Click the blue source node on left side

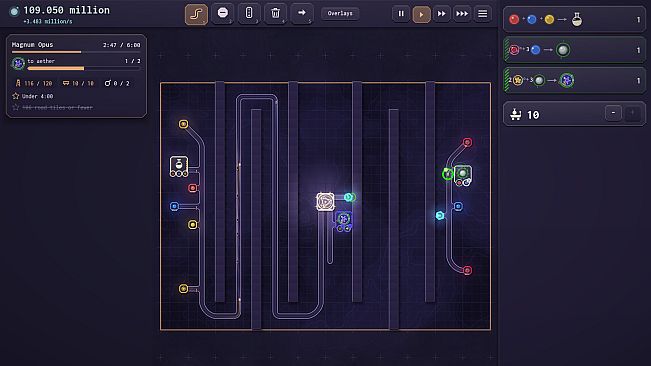click(x=174, y=206)
